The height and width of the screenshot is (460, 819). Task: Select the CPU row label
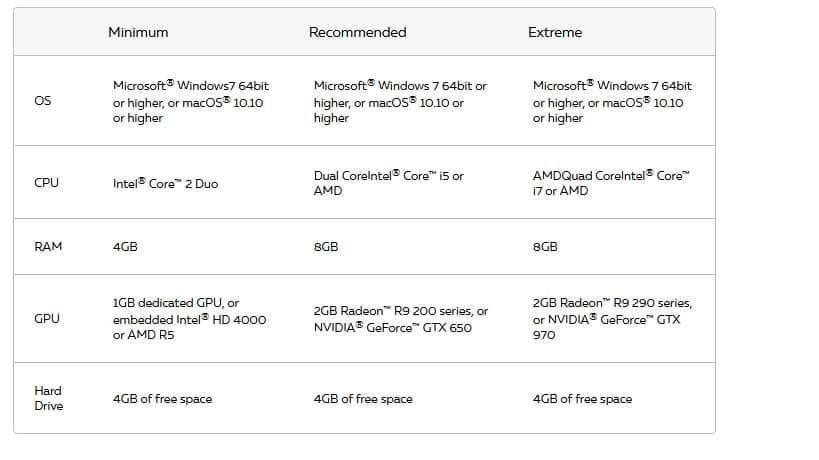46,183
